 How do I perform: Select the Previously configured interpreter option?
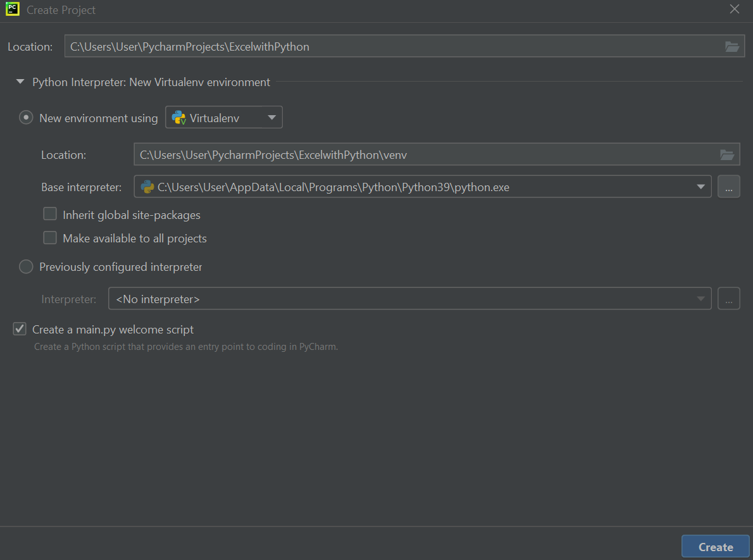(x=26, y=266)
